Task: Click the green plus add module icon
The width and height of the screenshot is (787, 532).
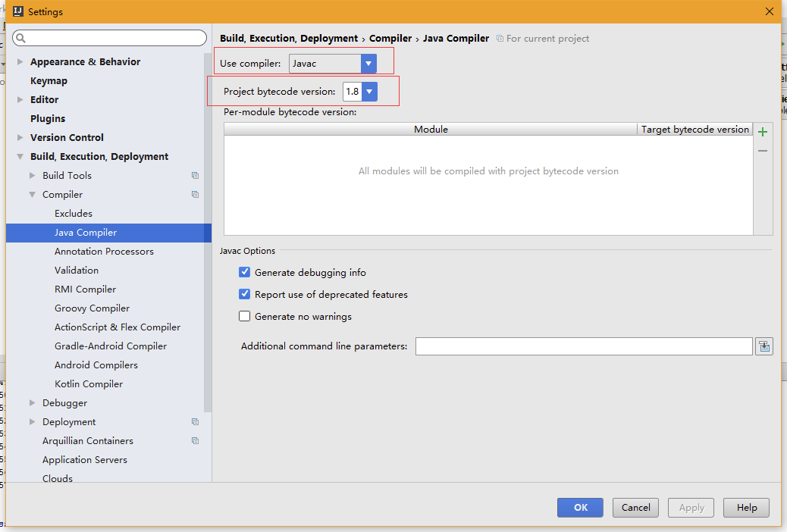Action: (763, 132)
